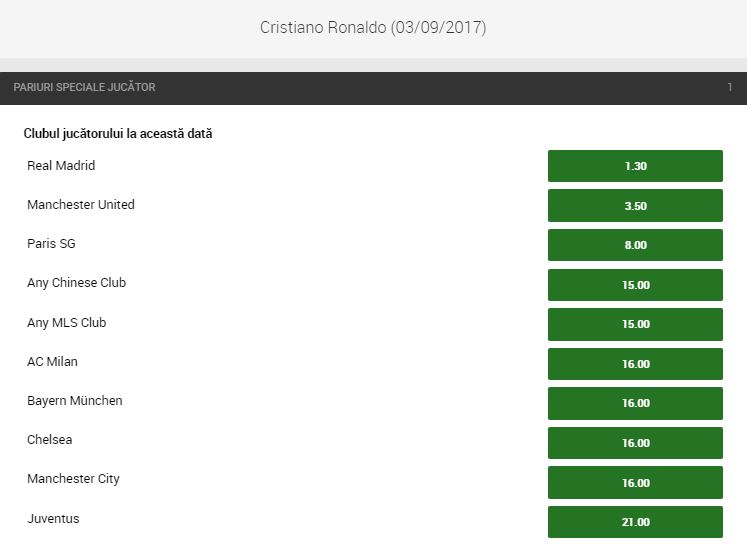Click the 1.30 odds for Real Madrid
This screenshot has width=747, height=549.
pos(635,166)
